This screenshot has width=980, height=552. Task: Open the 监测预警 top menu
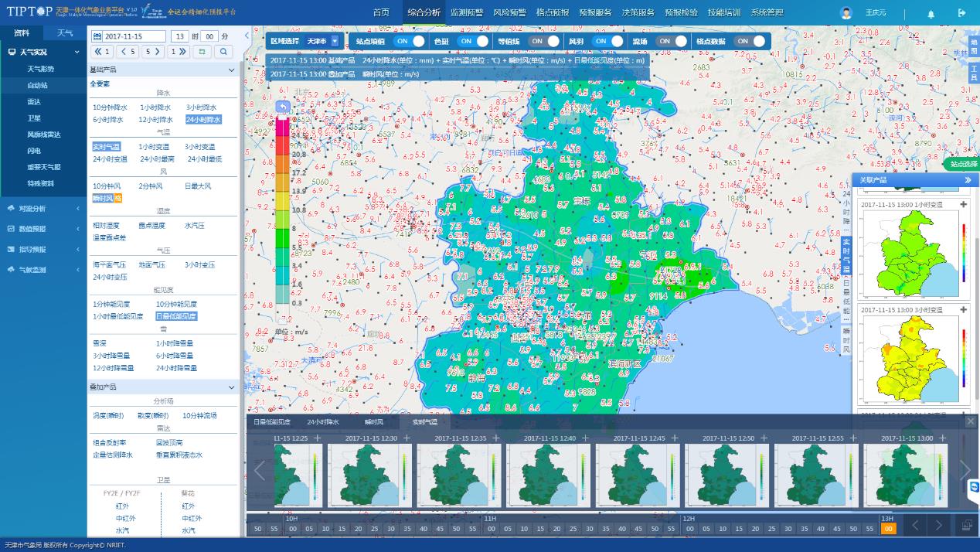(x=466, y=12)
